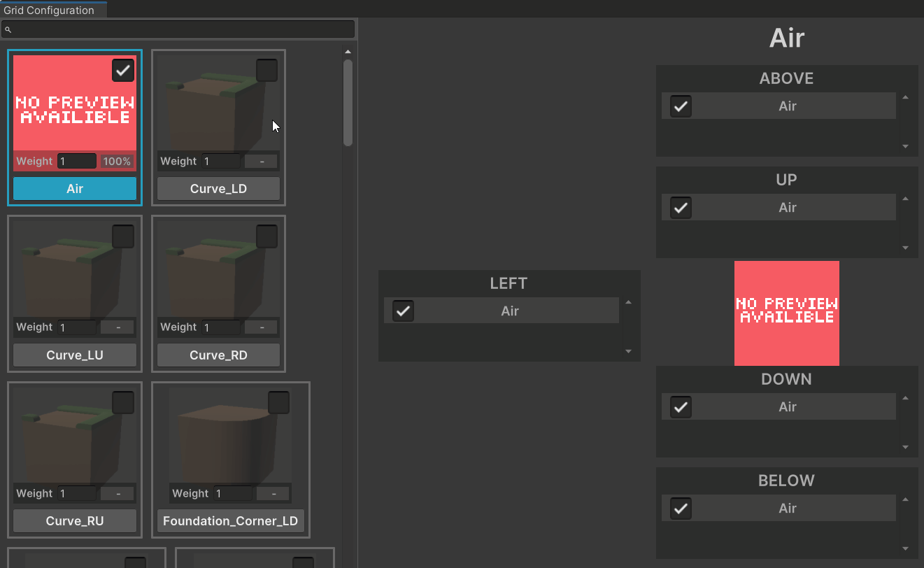The width and height of the screenshot is (924, 568).
Task: Click the LEFT list scroll-down arrow
Action: tap(628, 351)
